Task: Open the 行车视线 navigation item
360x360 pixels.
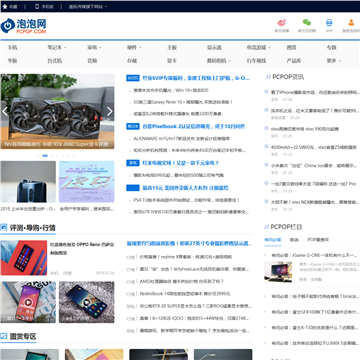Action: point(256,61)
